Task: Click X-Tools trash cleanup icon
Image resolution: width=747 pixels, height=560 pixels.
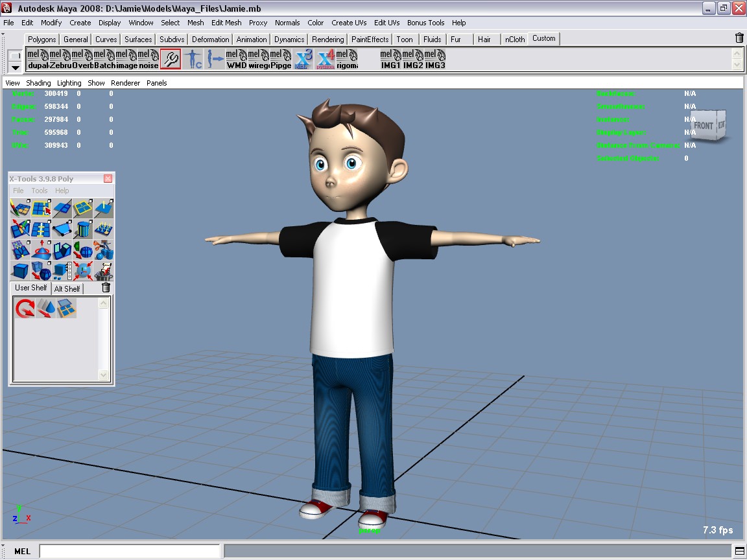Action: click(x=103, y=271)
